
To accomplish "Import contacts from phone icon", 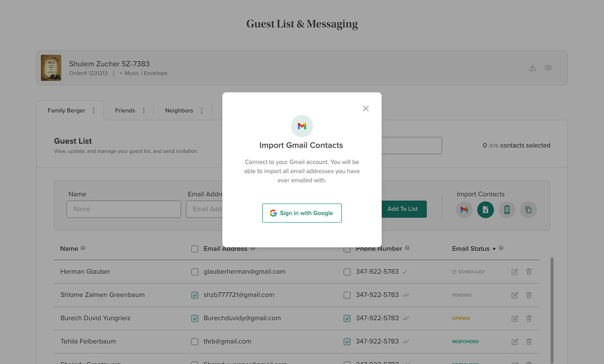I will [507, 210].
